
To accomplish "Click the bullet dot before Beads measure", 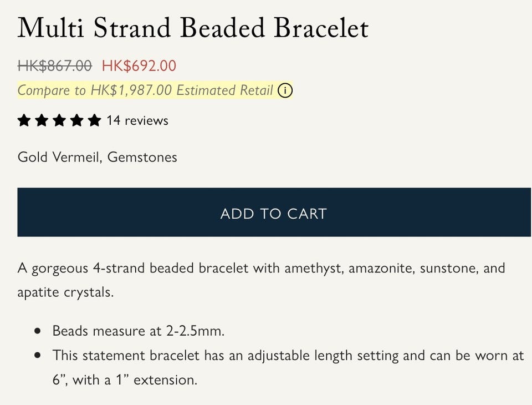I will (x=38, y=331).
